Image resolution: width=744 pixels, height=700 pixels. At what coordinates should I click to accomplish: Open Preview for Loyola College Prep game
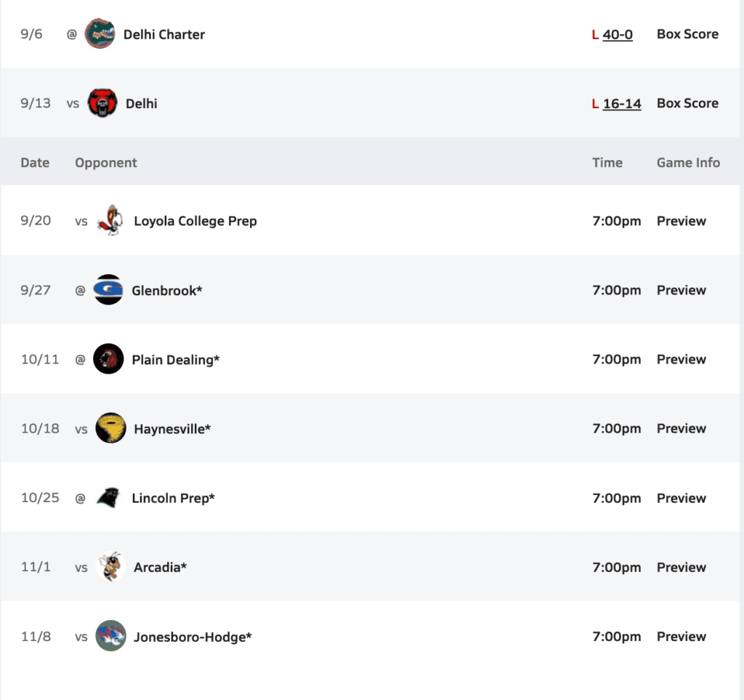pos(681,221)
